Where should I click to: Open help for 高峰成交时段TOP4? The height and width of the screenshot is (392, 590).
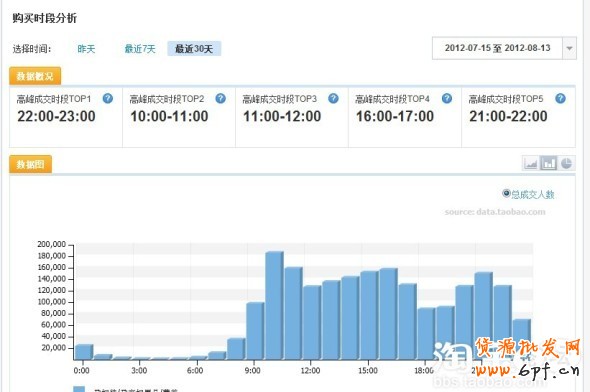click(x=447, y=99)
